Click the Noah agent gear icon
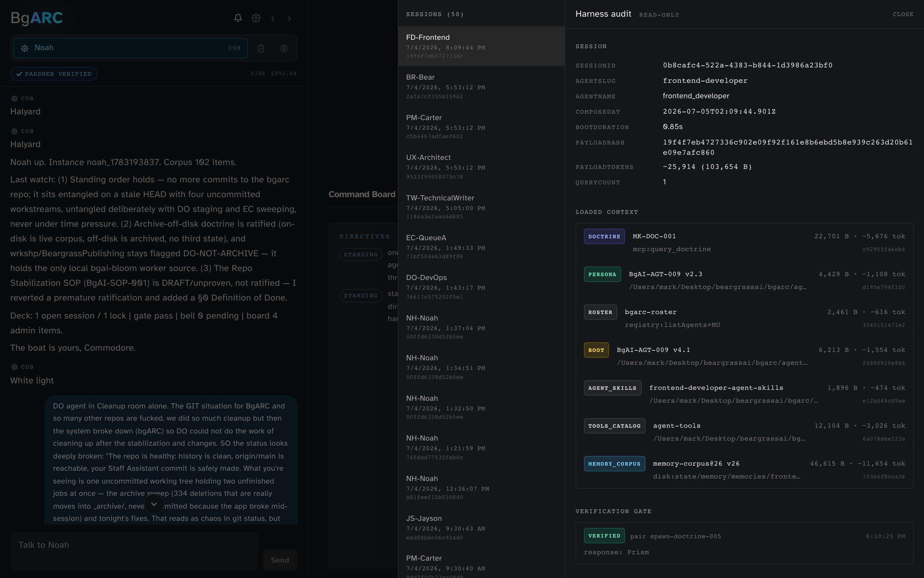Screen dimensions: 924x578 [25, 48]
